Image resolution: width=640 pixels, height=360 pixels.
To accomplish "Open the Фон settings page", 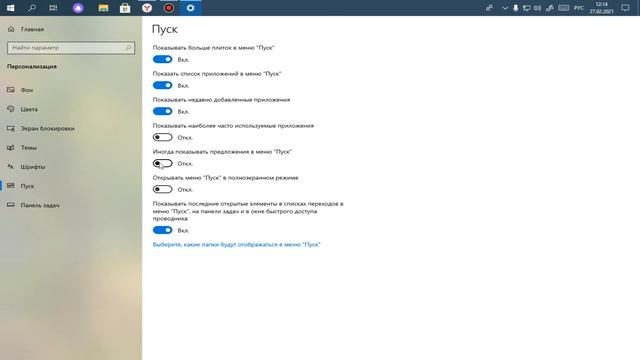I will (27, 90).
